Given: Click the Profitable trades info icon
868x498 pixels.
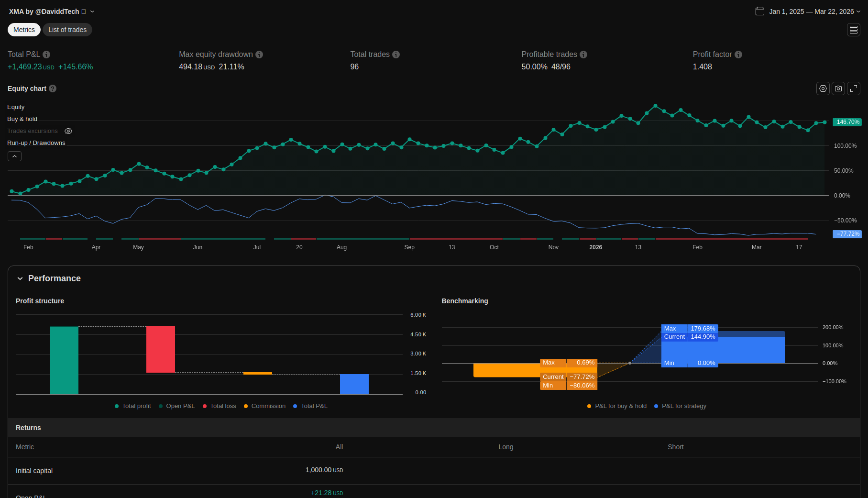Looking at the screenshot, I should (x=583, y=55).
